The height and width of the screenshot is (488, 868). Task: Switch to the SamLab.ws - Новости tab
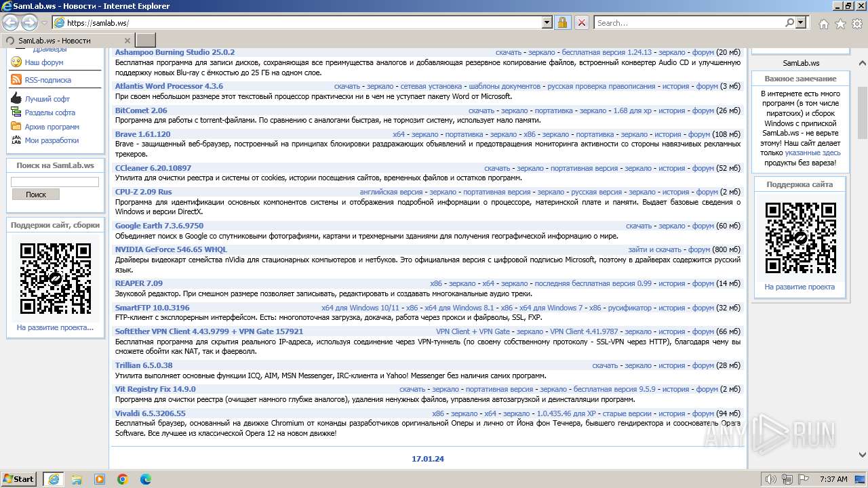tap(66, 40)
